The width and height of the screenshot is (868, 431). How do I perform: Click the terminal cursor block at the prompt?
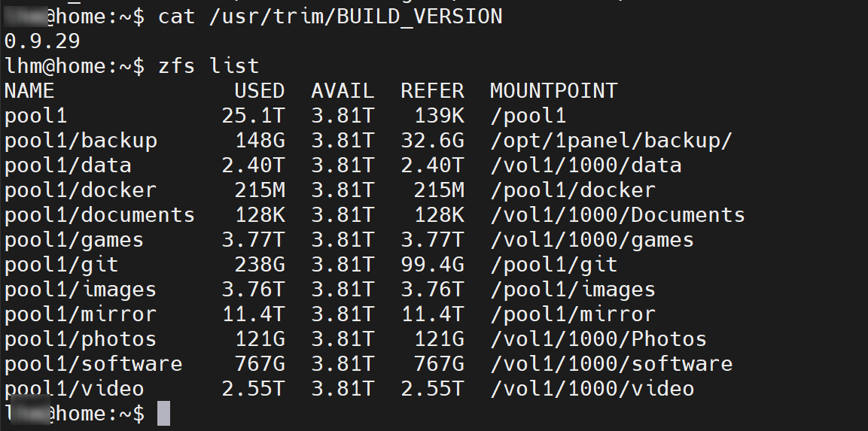163,413
